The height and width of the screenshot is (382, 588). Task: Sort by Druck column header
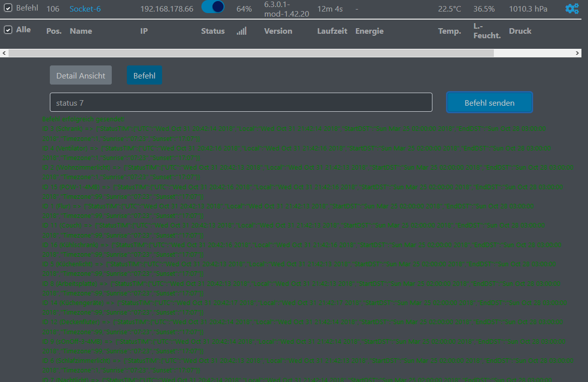[x=520, y=31]
